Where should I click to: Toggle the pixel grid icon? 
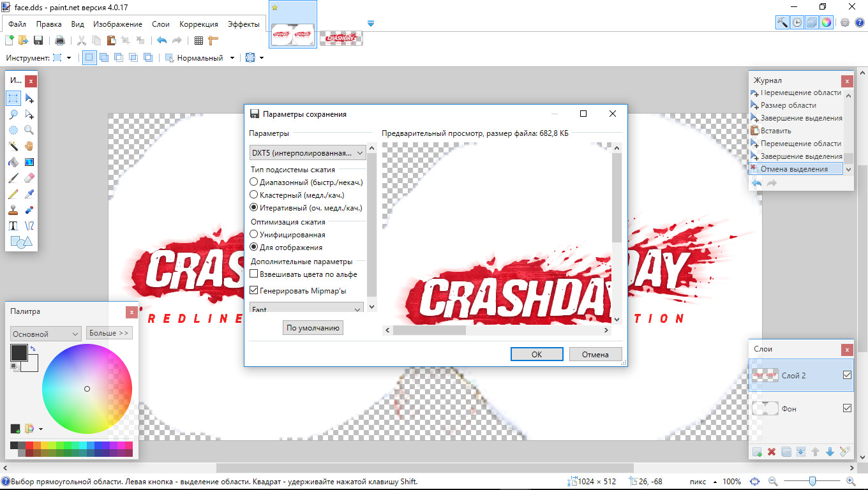198,41
